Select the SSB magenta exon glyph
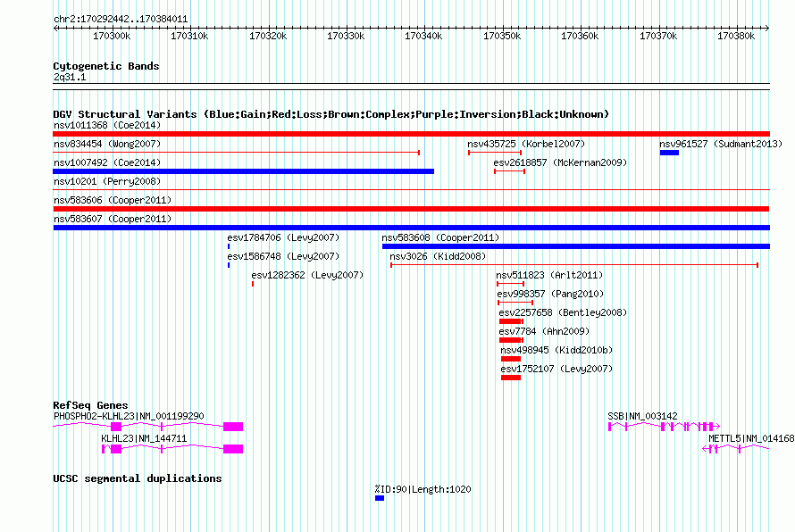This screenshot has height=532, width=795. 664,427
